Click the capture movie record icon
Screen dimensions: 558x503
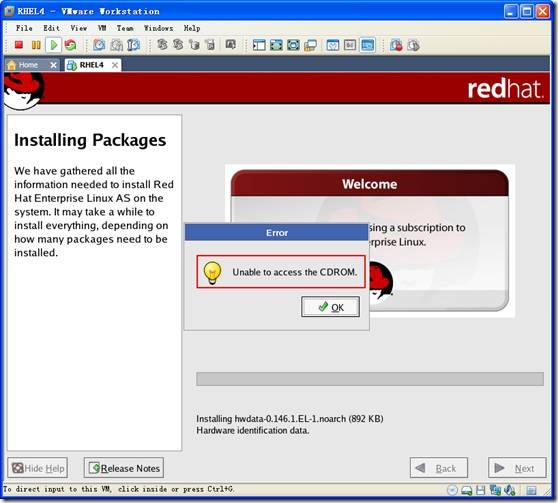(x=396, y=45)
